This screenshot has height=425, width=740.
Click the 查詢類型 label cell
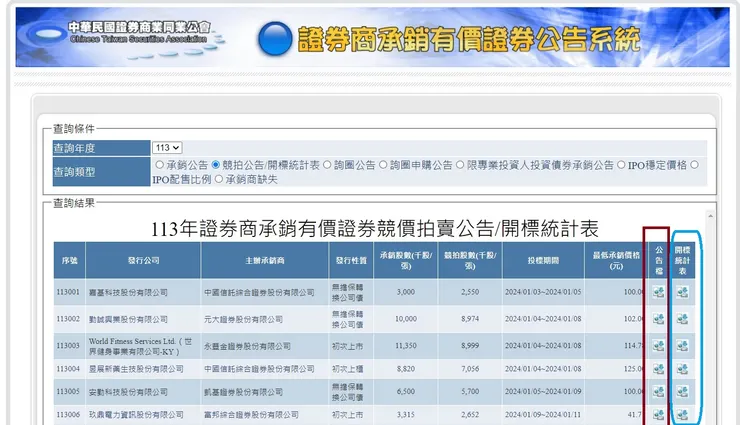101,172
